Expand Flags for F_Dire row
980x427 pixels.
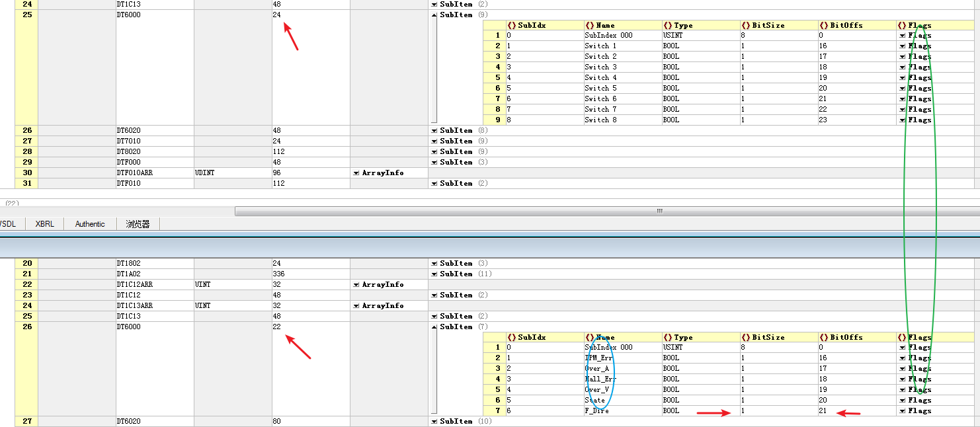click(x=902, y=411)
